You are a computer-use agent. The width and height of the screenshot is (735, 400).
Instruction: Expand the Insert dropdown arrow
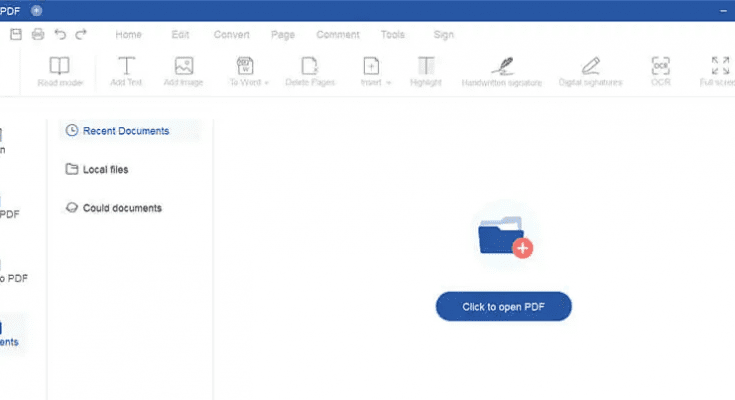point(388,83)
